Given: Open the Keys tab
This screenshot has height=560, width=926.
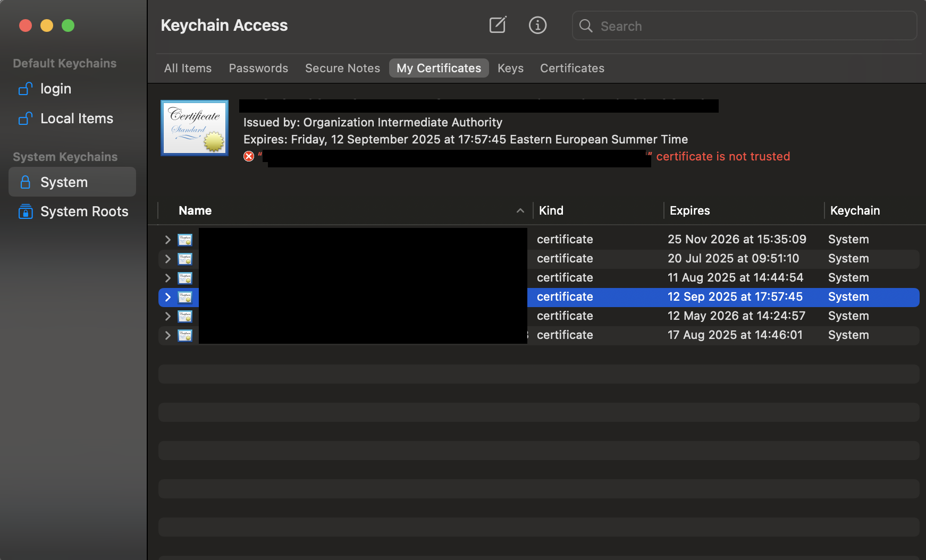Looking at the screenshot, I should (x=510, y=68).
